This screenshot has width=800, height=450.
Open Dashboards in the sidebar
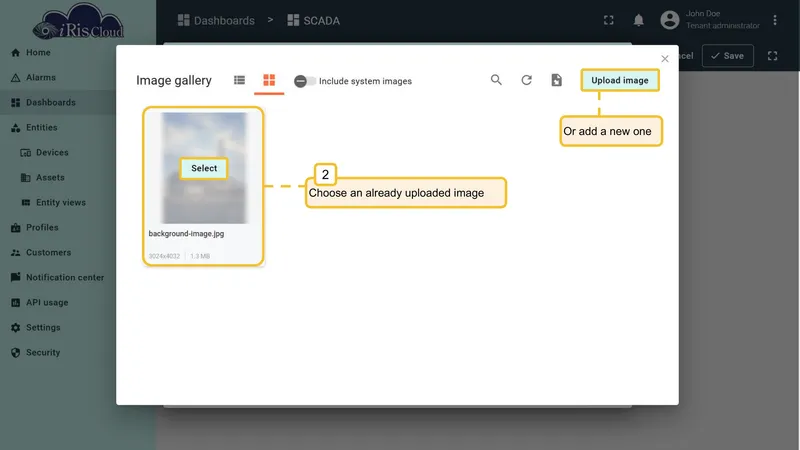pyautogui.click(x=58, y=103)
